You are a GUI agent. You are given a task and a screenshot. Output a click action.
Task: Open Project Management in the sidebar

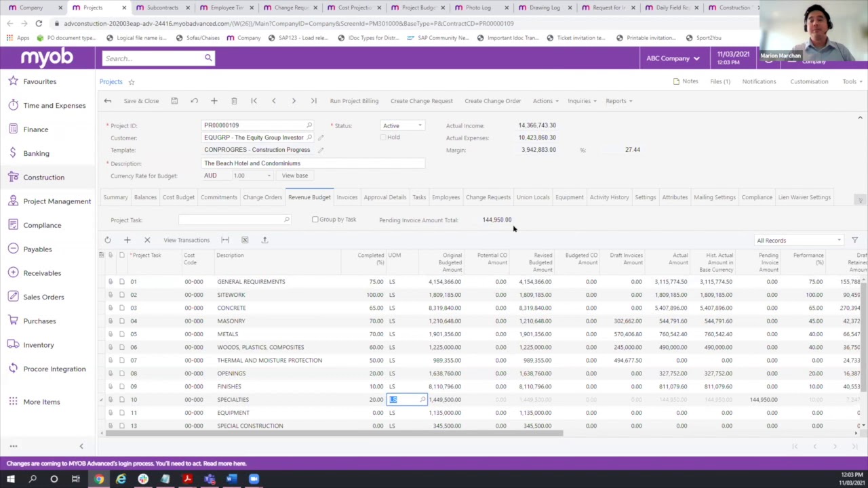coord(57,201)
